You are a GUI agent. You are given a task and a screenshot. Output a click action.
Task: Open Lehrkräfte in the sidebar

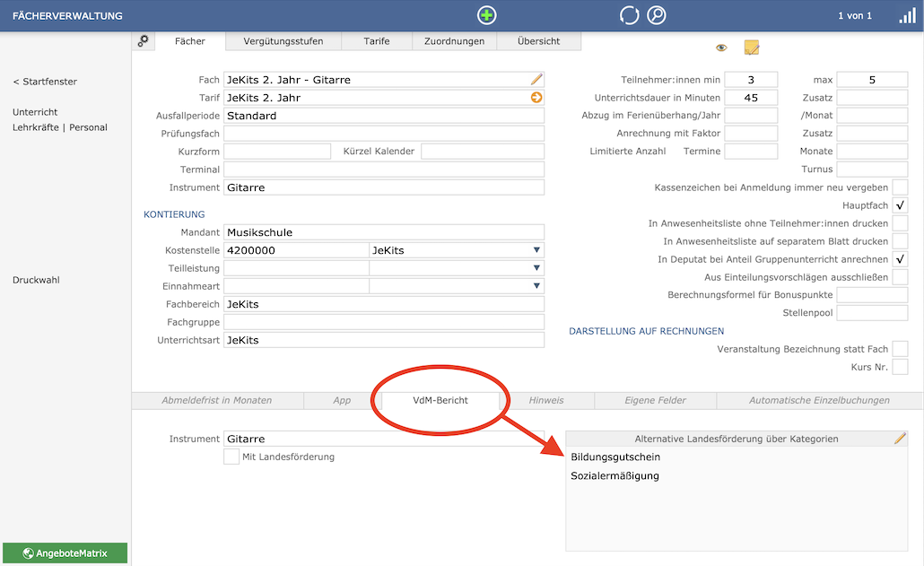[36, 127]
